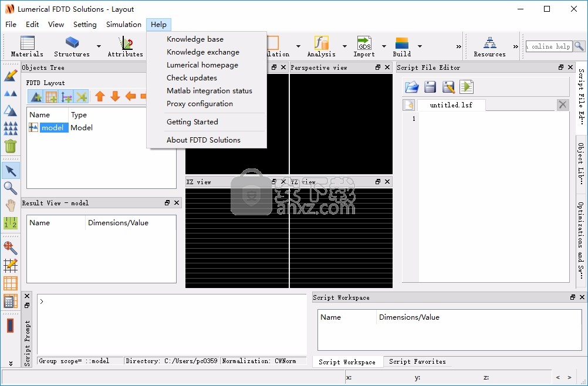This screenshot has height=386, width=588.
Task: Toggle the ruler measure tool
Action: (11, 223)
